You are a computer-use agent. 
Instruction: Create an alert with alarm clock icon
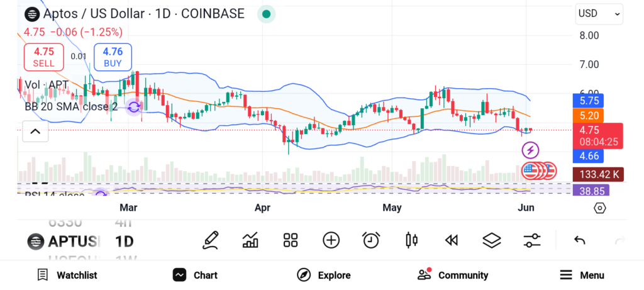pyautogui.click(x=371, y=240)
